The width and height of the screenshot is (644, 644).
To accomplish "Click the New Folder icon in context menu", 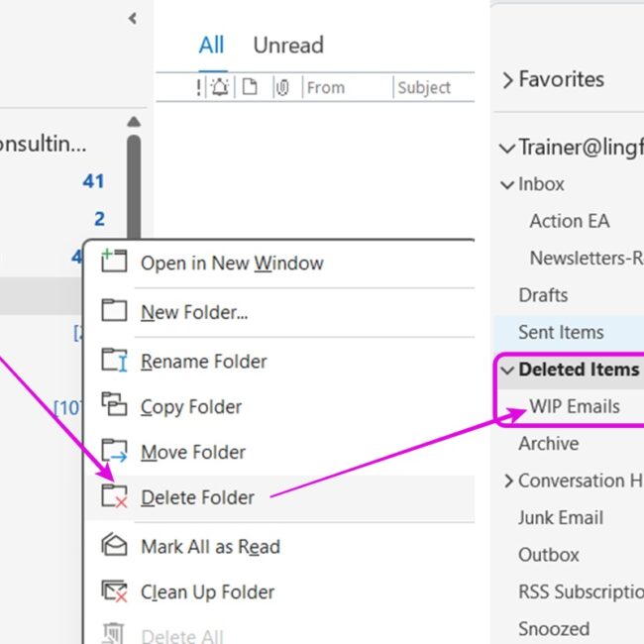I will click(x=115, y=312).
